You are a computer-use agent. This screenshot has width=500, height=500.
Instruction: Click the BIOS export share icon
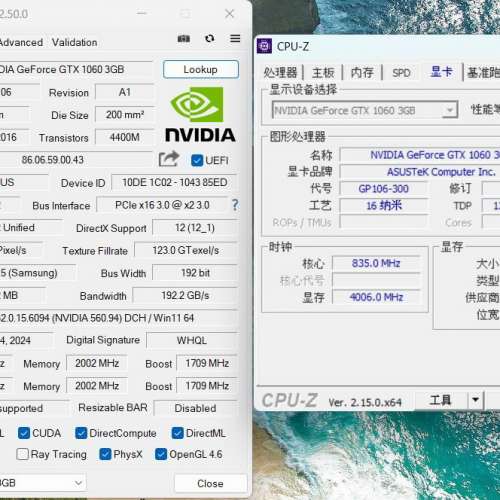click(x=169, y=159)
